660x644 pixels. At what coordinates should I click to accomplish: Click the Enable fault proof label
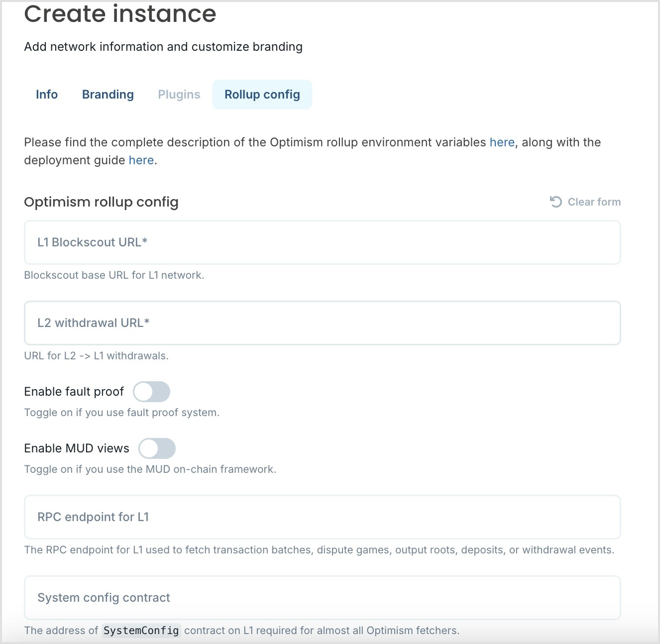tap(74, 392)
